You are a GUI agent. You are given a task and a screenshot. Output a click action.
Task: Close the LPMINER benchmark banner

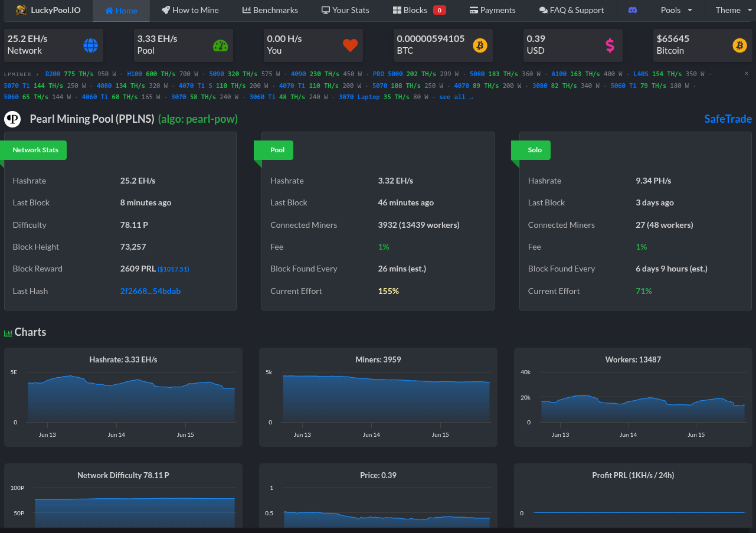click(x=746, y=73)
